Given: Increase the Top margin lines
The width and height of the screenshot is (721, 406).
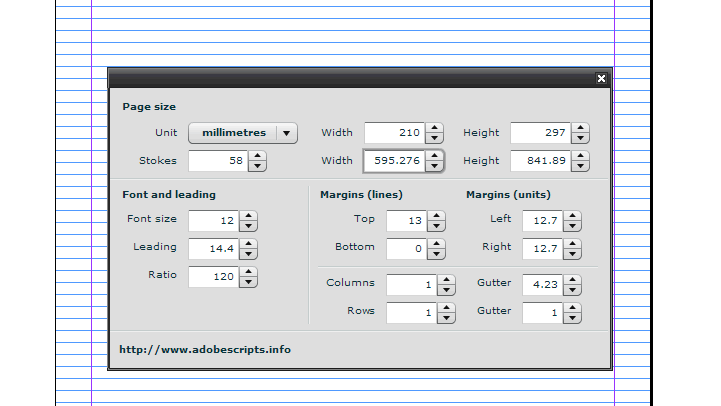Looking at the screenshot, I should pos(436,216).
